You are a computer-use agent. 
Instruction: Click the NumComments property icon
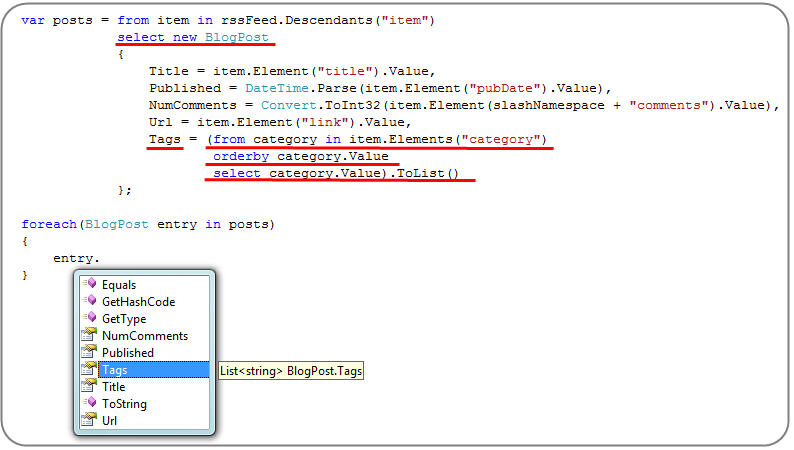pos(89,335)
